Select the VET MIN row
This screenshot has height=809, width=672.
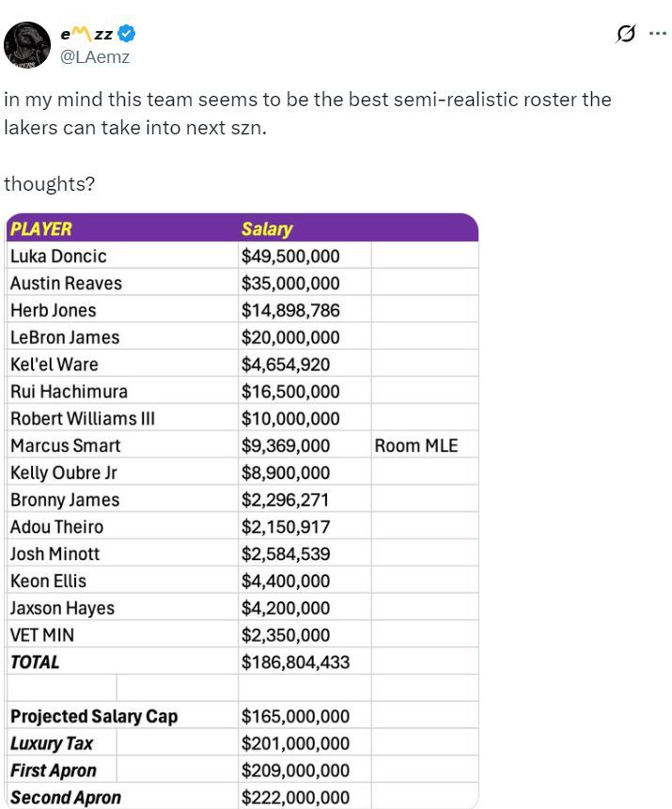(242, 634)
